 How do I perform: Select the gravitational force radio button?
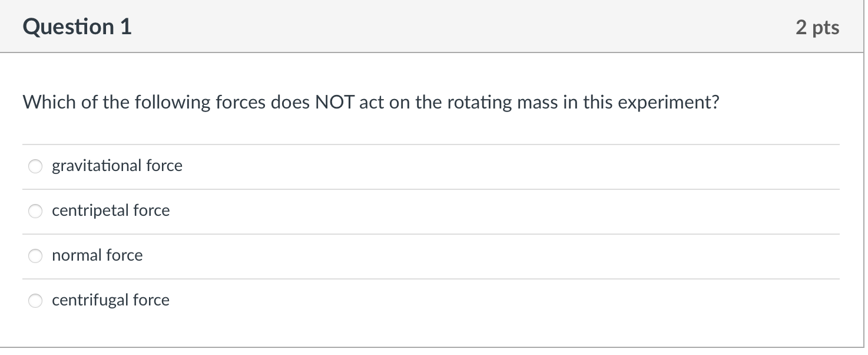click(35, 166)
